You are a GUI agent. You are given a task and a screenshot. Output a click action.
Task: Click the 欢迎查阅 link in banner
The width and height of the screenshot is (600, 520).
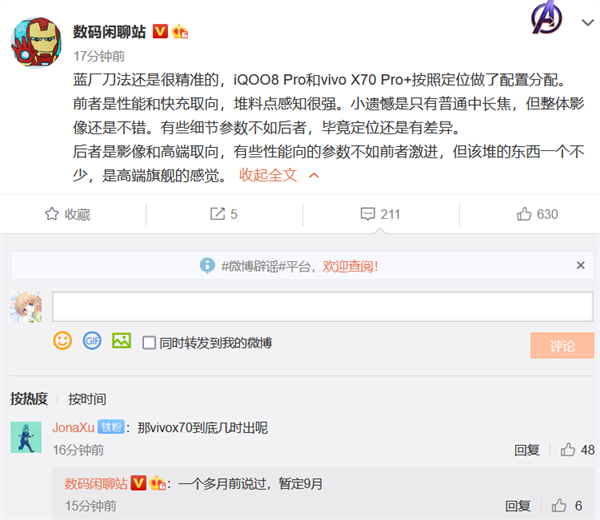click(350, 267)
